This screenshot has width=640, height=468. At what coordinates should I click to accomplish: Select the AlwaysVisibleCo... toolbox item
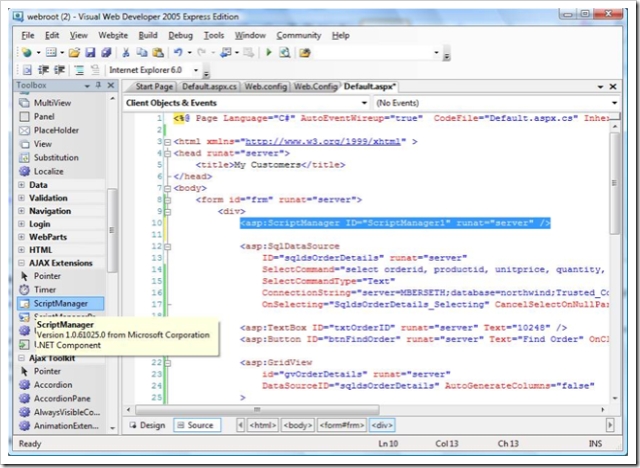60,412
